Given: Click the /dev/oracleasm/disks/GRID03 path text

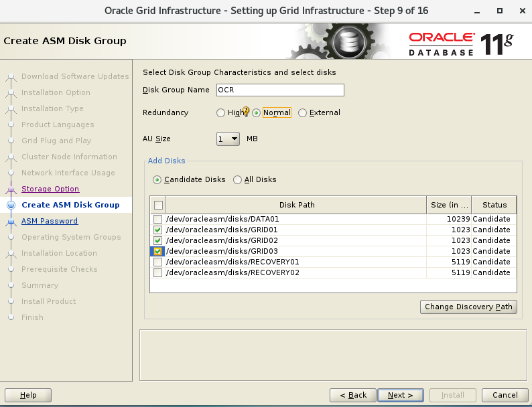Looking at the screenshot, I should pyautogui.click(x=222, y=252).
